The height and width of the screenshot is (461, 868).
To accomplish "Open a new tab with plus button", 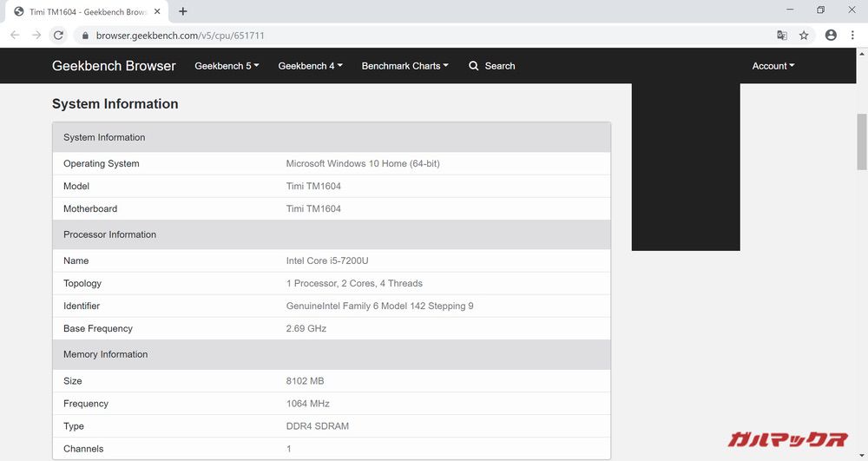I will point(183,11).
